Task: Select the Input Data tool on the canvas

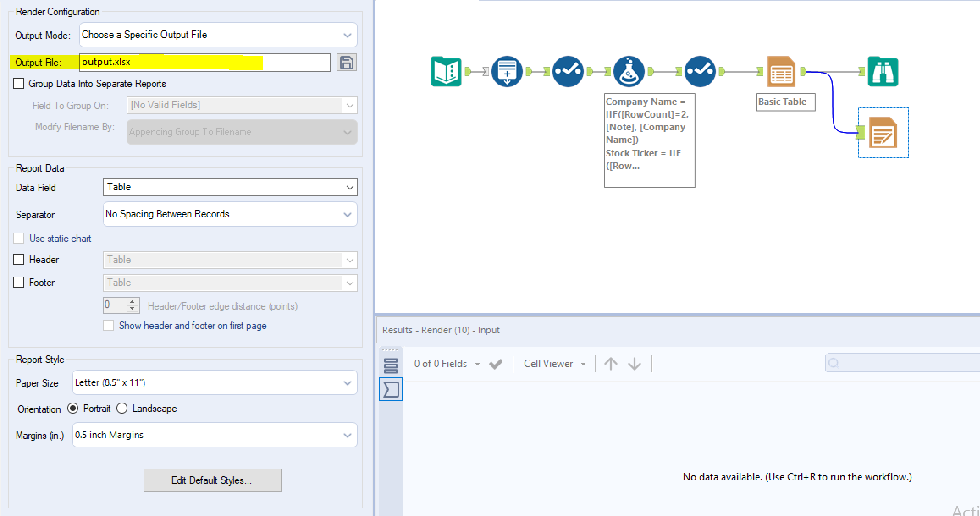Action: 446,71
